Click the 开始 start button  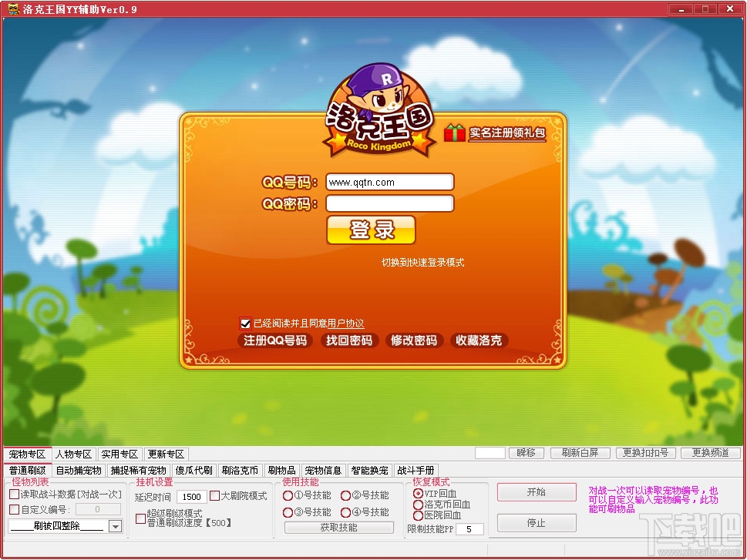click(x=537, y=492)
